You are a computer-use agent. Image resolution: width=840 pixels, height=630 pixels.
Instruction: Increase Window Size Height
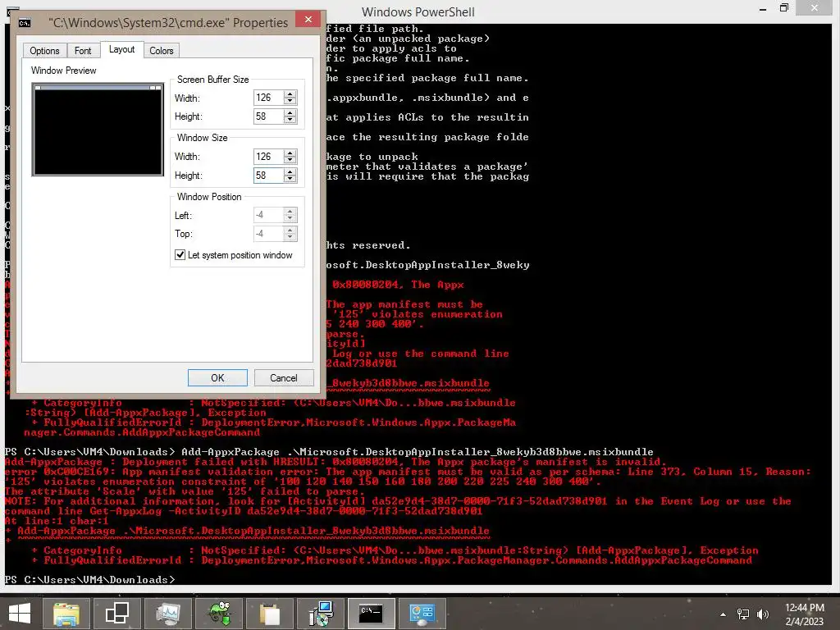click(x=290, y=171)
